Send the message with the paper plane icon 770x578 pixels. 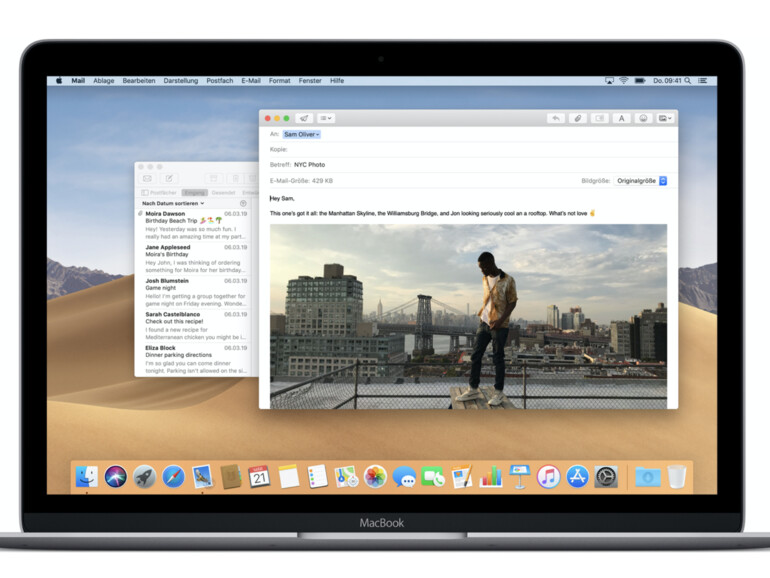click(x=304, y=118)
